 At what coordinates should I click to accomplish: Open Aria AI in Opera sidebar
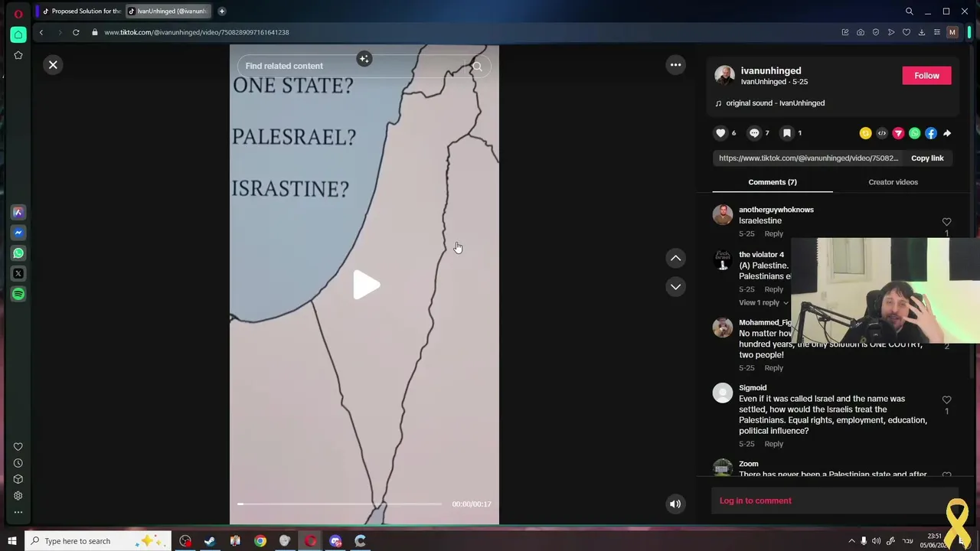[x=18, y=212]
